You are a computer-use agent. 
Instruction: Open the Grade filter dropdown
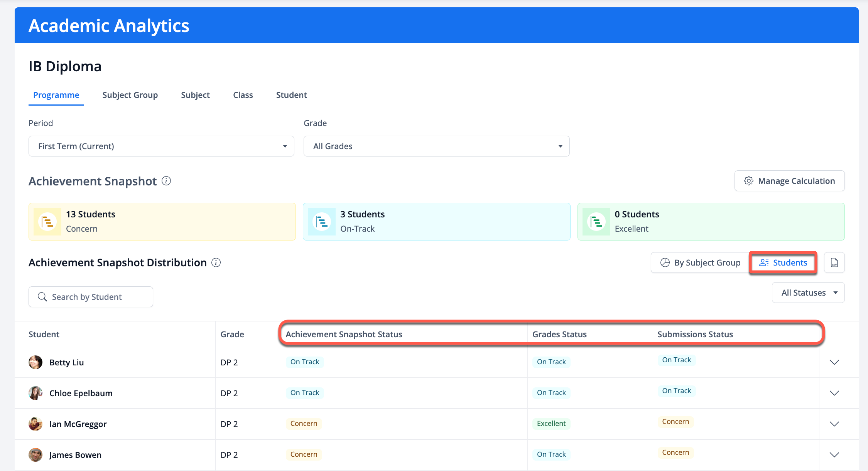pos(436,146)
